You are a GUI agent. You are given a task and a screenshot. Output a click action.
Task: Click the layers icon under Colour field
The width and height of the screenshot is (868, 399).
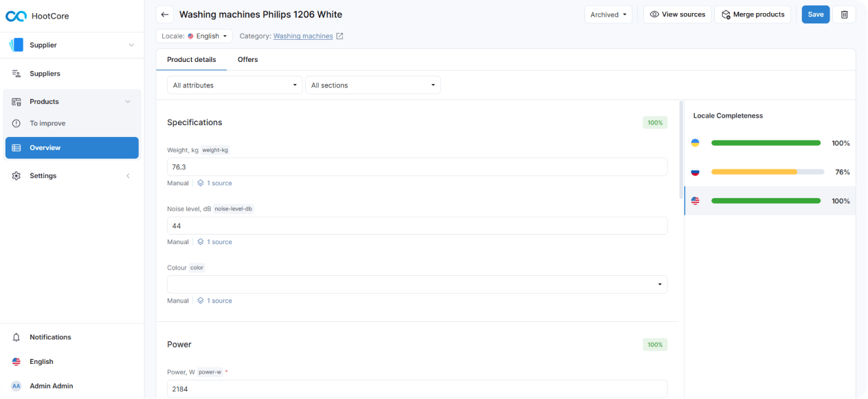tap(201, 301)
